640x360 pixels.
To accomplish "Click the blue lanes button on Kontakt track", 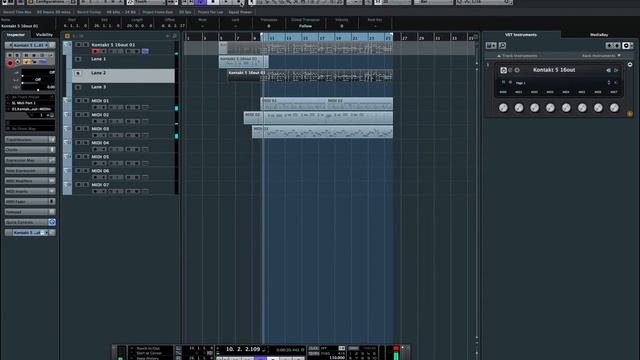I will pyautogui.click(x=145, y=51).
